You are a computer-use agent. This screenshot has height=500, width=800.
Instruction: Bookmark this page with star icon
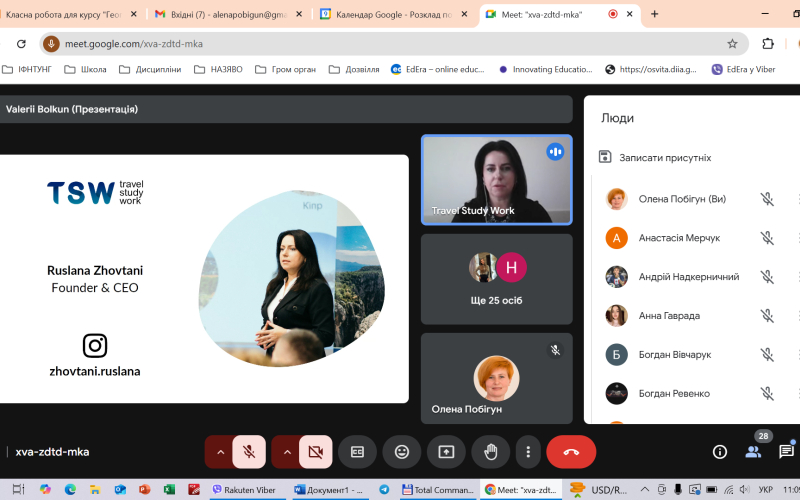click(732, 44)
